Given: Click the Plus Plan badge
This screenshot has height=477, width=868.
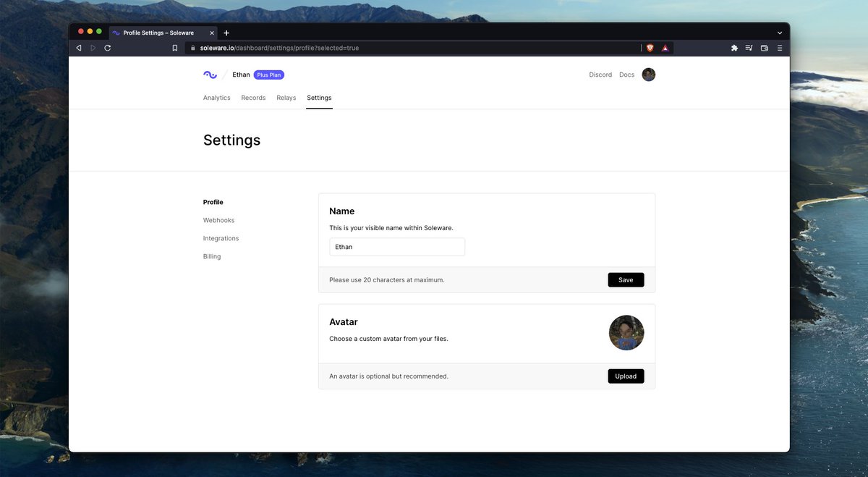Looking at the screenshot, I should click(269, 75).
